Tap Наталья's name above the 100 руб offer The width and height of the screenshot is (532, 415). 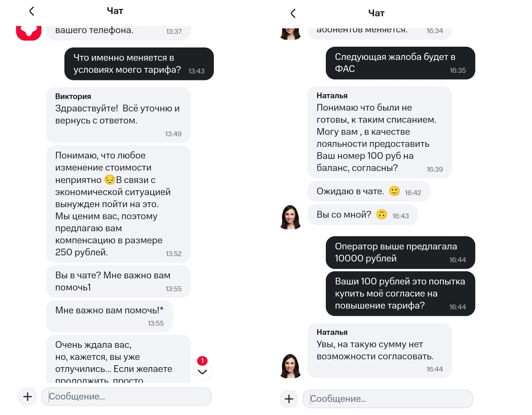coord(332,96)
